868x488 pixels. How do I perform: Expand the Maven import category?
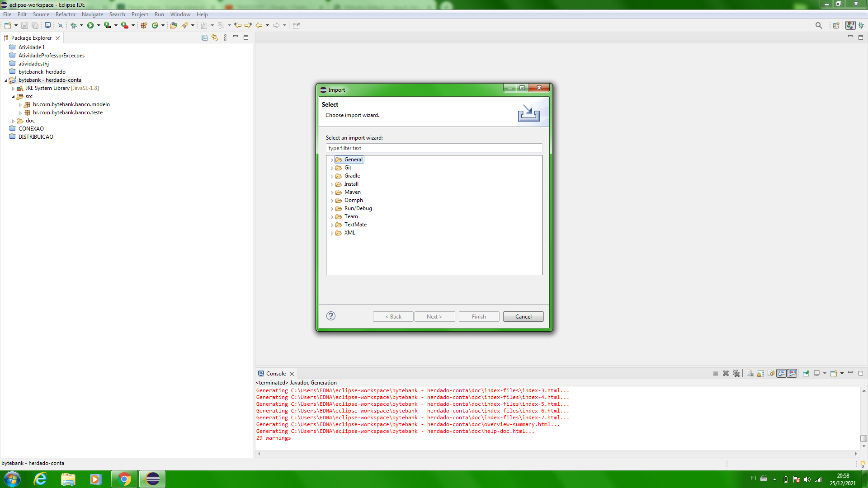coord(332,192)
